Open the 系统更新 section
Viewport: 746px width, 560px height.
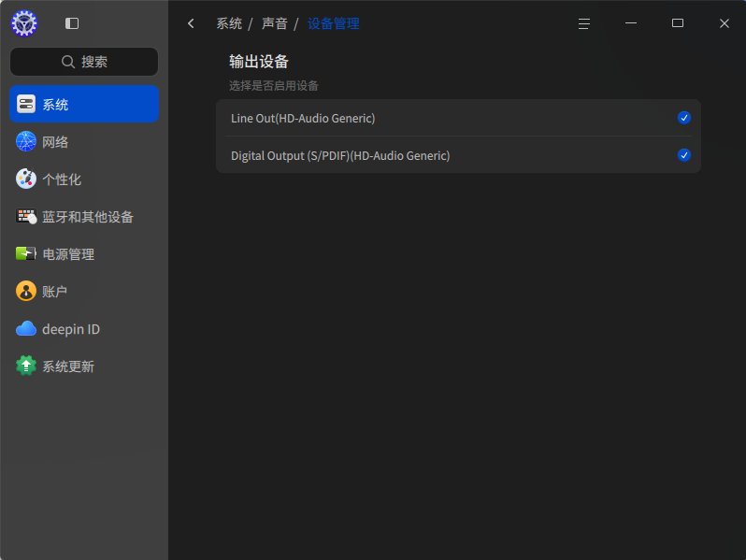(x=84, y=366)
